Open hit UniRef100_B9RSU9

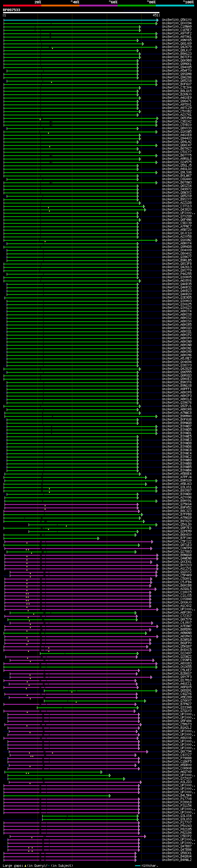[x=176, y=481]
